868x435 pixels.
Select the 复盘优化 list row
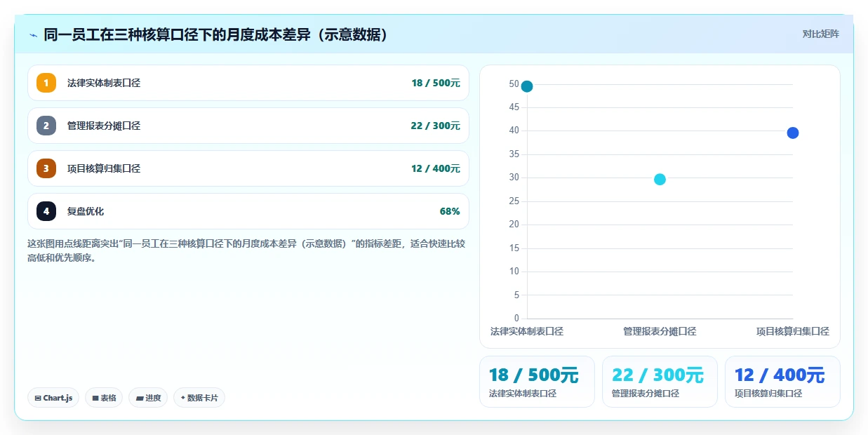tap(248, 211)
